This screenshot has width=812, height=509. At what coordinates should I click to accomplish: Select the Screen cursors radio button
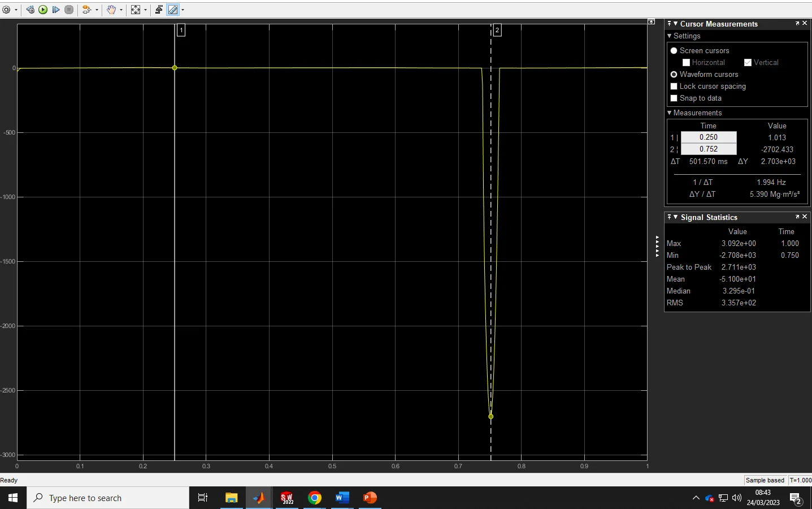[674, 51]
